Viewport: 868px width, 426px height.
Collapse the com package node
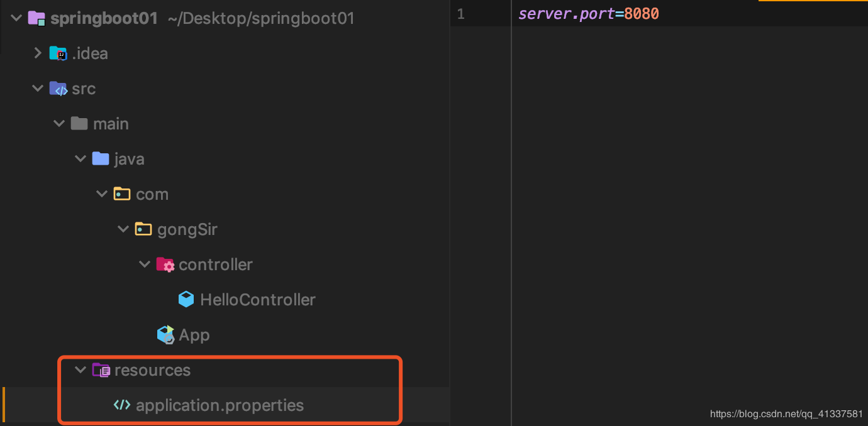coord(101,194)
